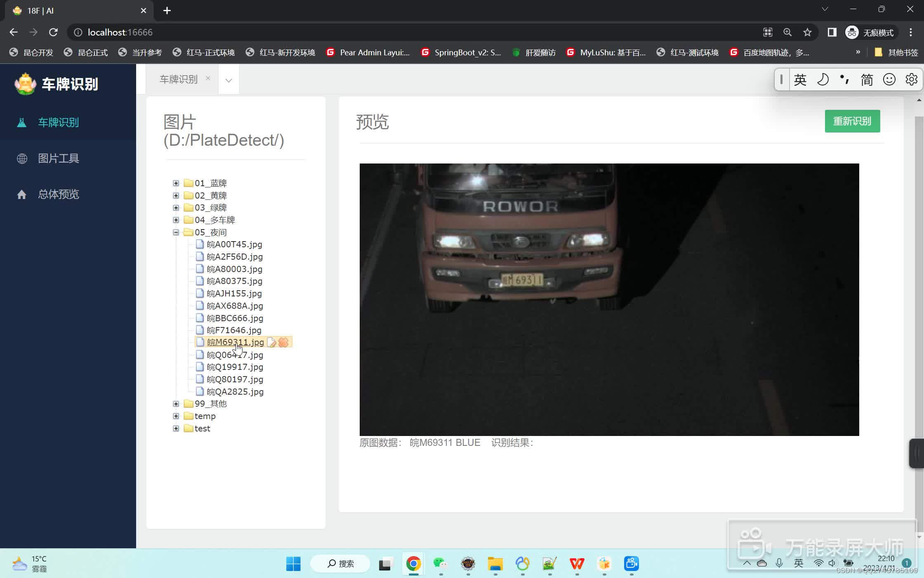Open 图片工具 in the sidebar
The height and width of the screenshot is (578, 924).
click(58, 159)
